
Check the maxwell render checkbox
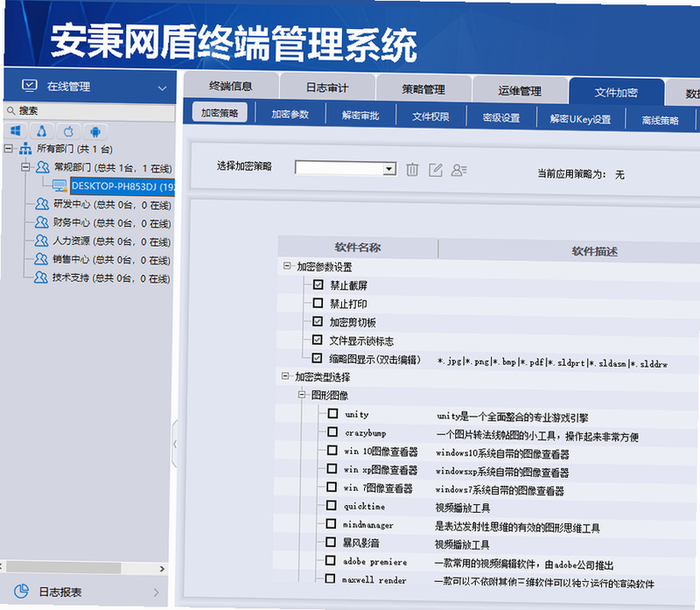(330, 578)
